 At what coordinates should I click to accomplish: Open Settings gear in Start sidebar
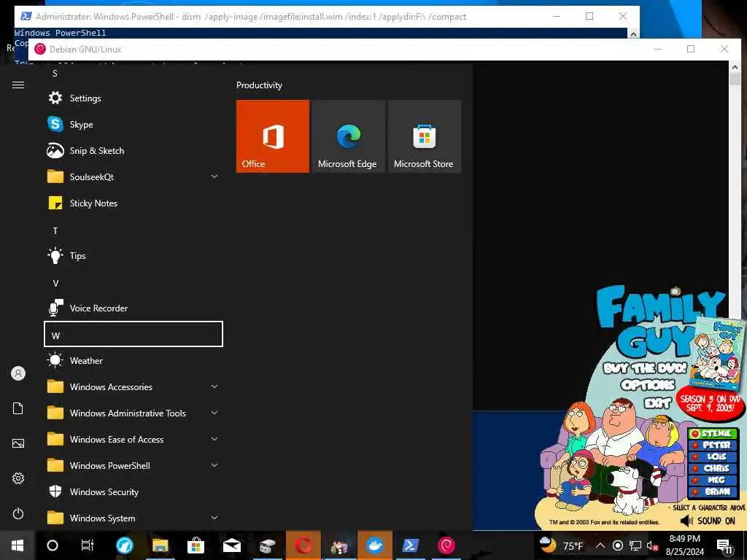(x=18, y=478)
